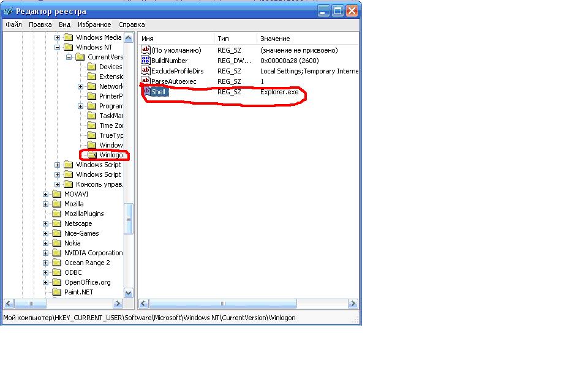Open the Файл menu

14,24
